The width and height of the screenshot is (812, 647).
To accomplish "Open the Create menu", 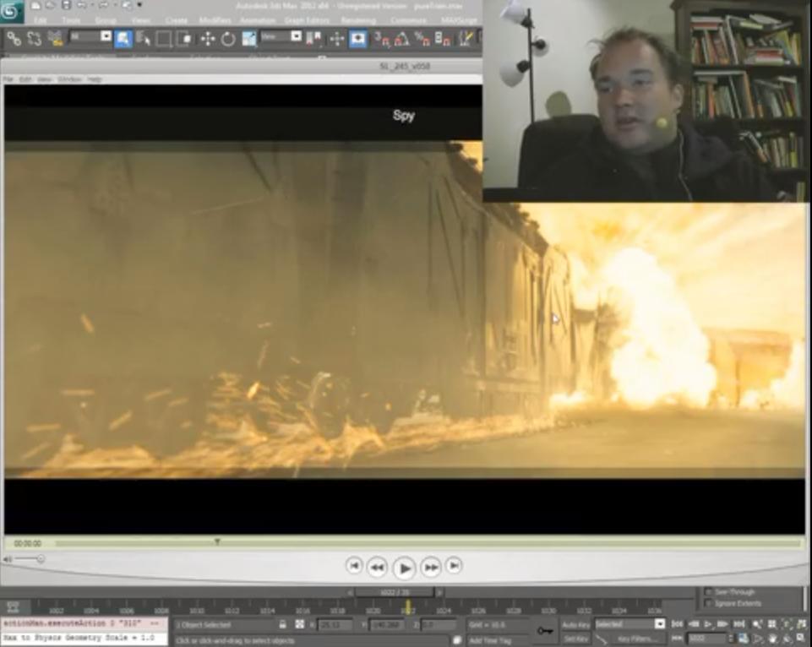I will [x=176, y=20].
